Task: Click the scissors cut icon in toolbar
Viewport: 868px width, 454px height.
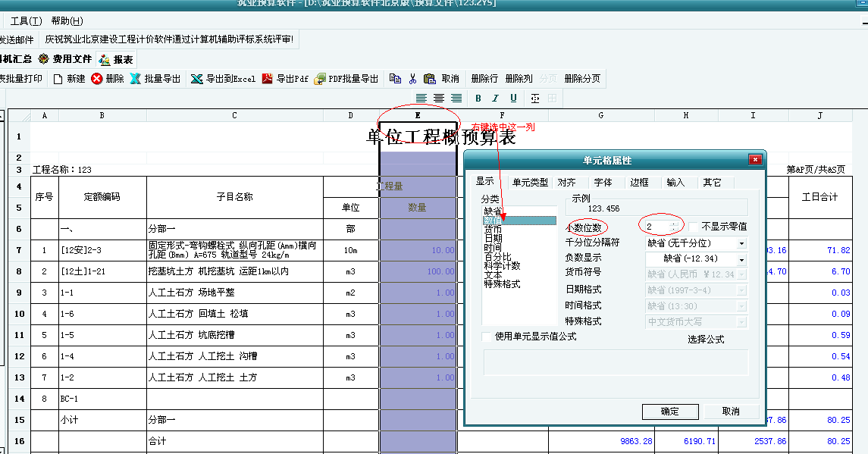Action: 413,79
